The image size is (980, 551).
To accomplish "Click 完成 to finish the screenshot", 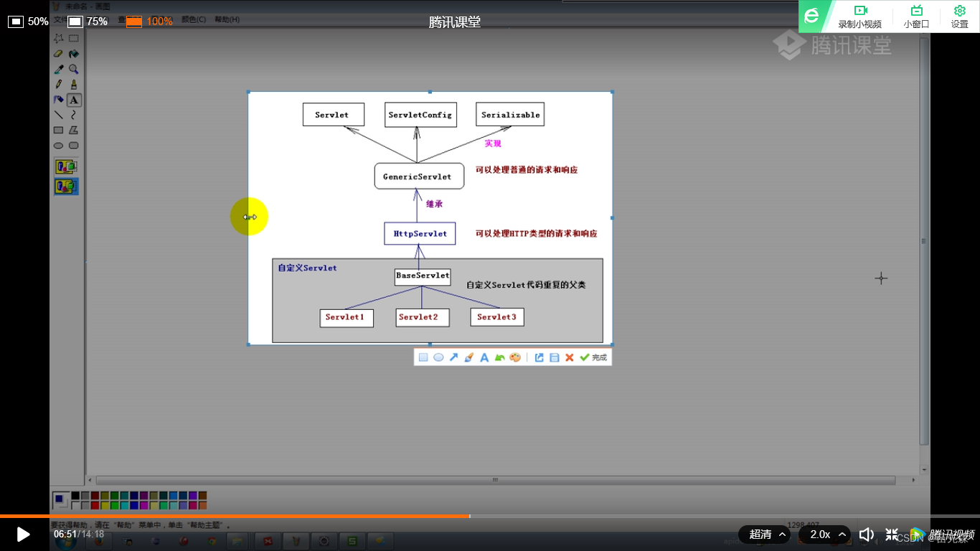I will [593, 357].
